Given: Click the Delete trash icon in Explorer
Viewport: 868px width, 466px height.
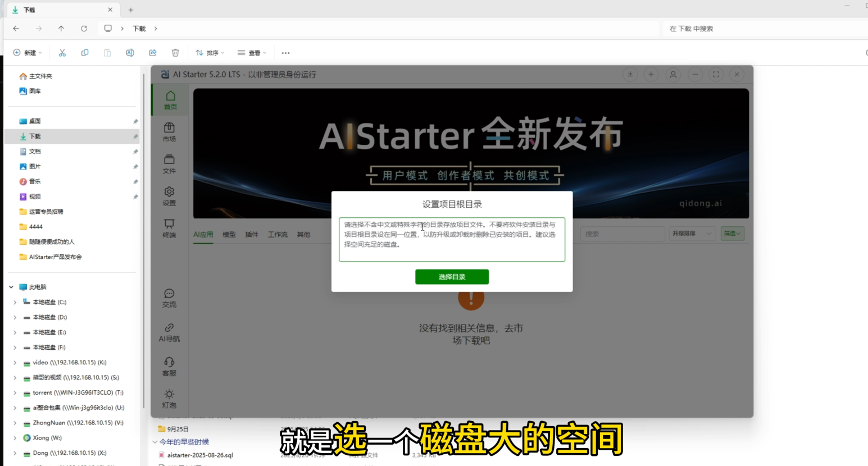Looking at the screenshot, I should 175,53.
